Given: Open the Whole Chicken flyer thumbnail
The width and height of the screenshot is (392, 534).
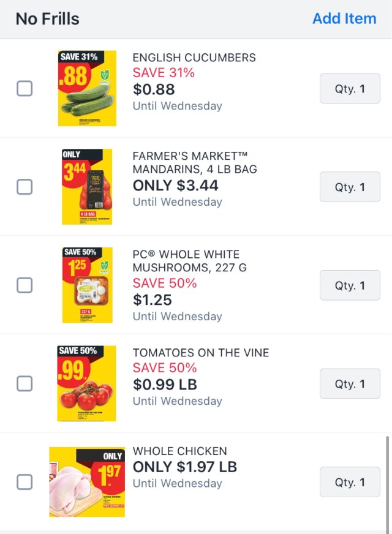Looking at the screenshot, I should [87, 482].
